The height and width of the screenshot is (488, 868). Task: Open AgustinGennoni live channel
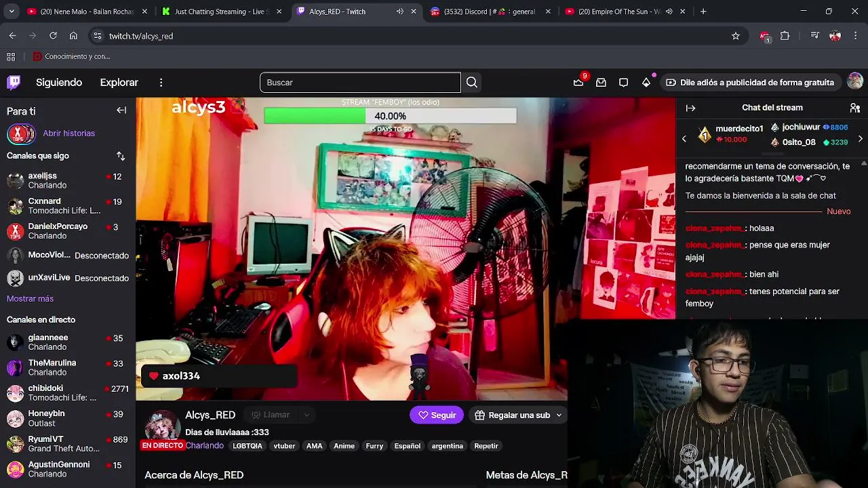point(68,469)
